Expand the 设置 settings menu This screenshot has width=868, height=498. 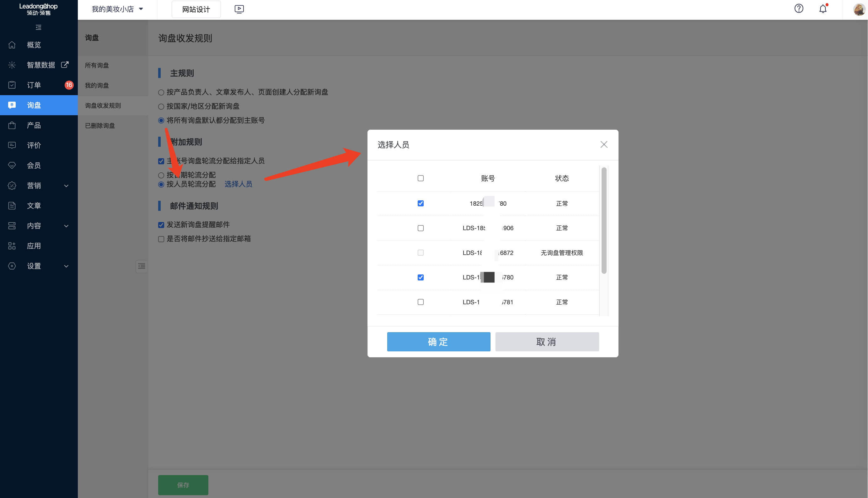click(x=66, y=266)
